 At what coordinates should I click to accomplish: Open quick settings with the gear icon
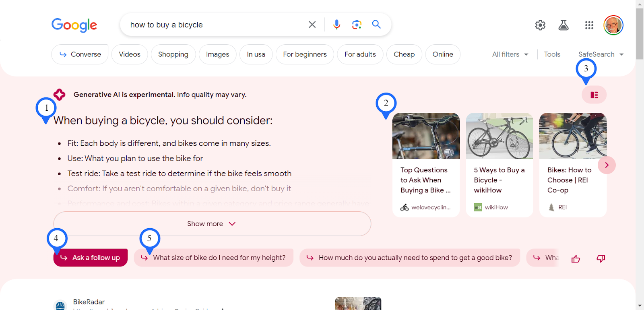[x=540, y=25]
